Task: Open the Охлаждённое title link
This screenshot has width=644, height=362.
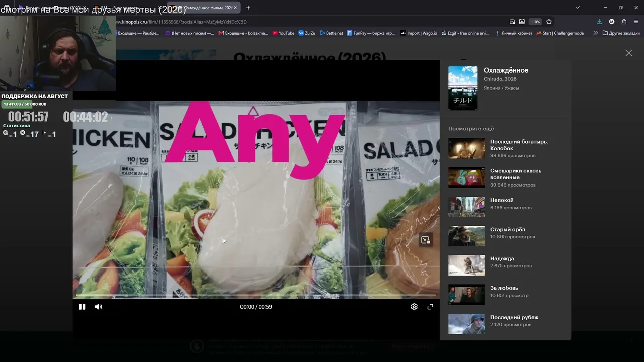Action: (x=506, y=70)
